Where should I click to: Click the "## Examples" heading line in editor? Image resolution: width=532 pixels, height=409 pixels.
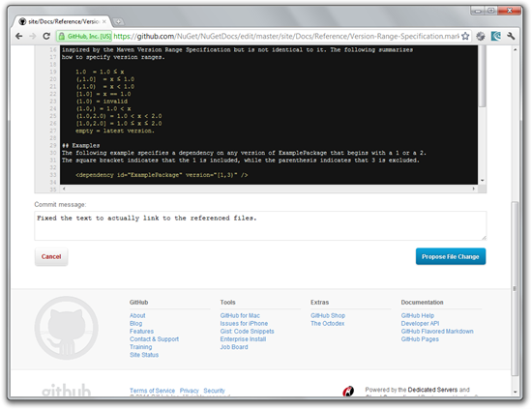point(80,145)
